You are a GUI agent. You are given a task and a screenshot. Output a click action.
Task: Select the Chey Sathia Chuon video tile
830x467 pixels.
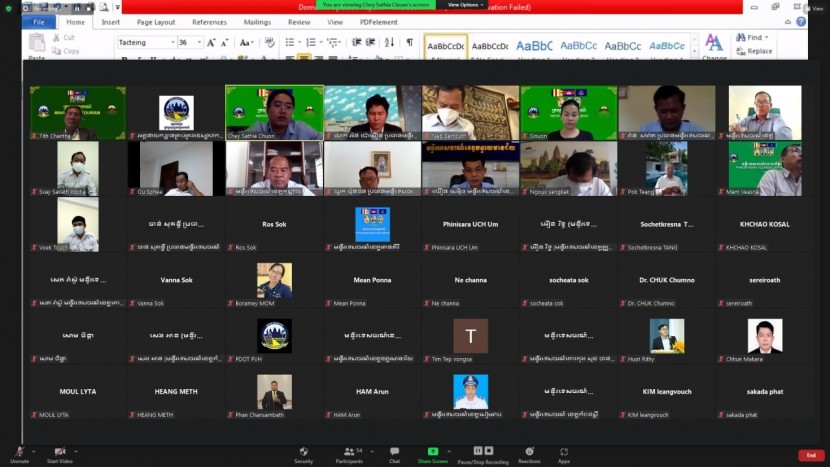(274, 112)
